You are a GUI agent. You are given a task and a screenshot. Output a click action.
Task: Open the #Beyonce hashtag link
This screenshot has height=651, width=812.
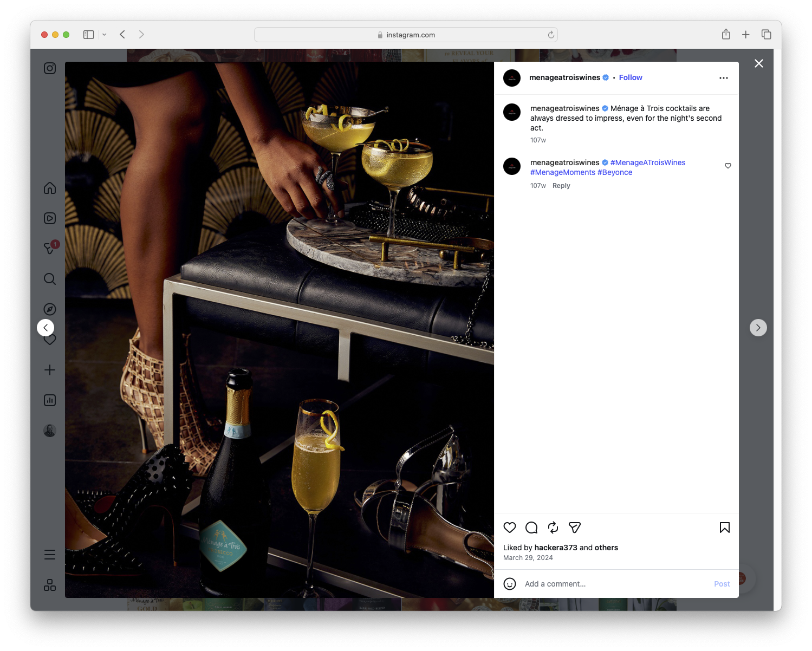click(615, 172)
